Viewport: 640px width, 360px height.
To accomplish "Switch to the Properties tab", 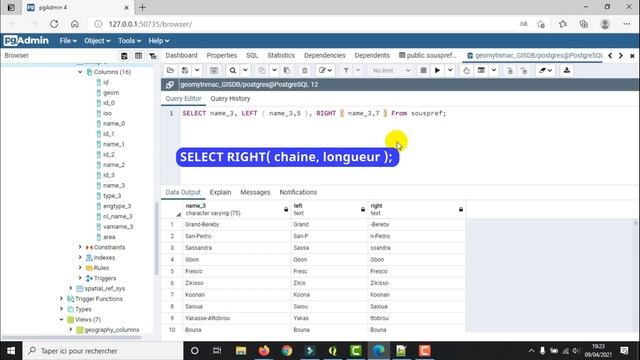I will (222, 56).
